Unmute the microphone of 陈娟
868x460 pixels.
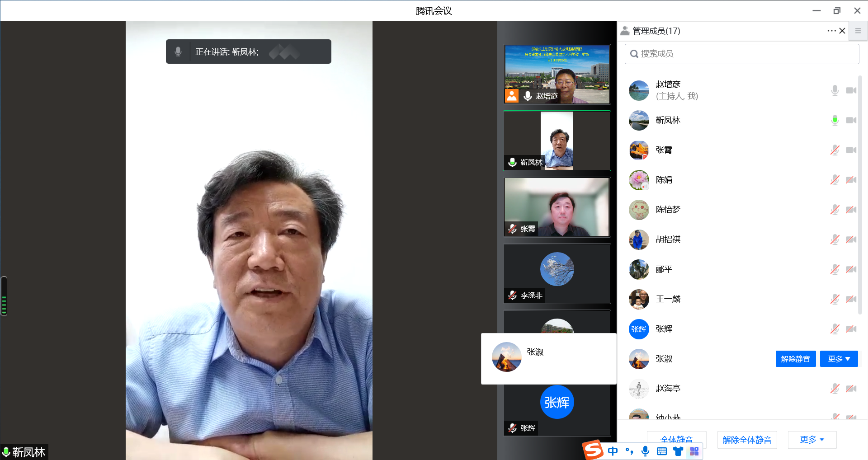click(x=835, y=180)
